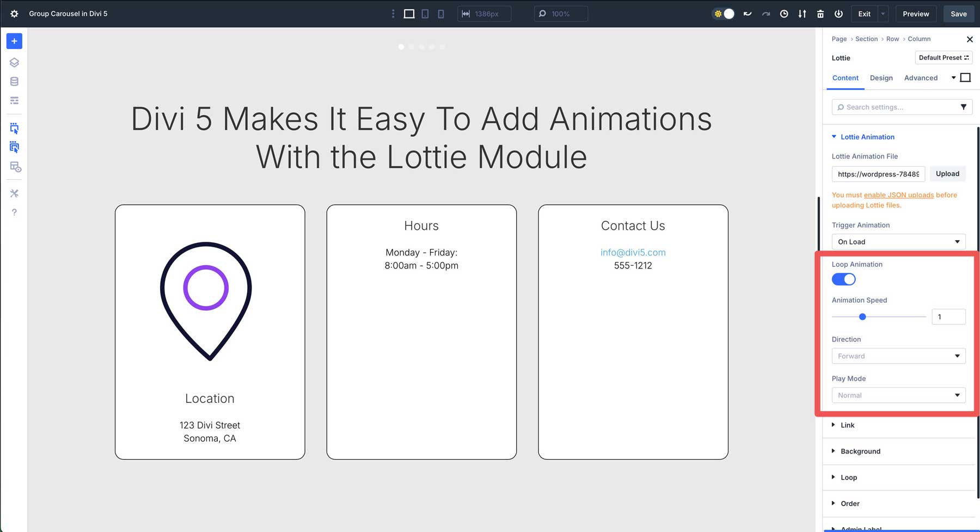
Task: Click the enable JSON uploads link
Action: coord(898,194)
